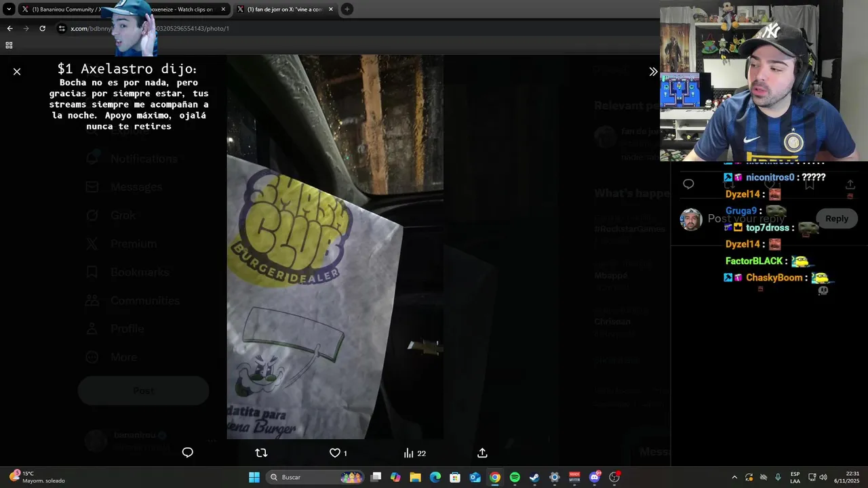The height and width of the screenshot is (488, 868).
Task: Click the site information icon in address bar
Action: click(62, 28)
